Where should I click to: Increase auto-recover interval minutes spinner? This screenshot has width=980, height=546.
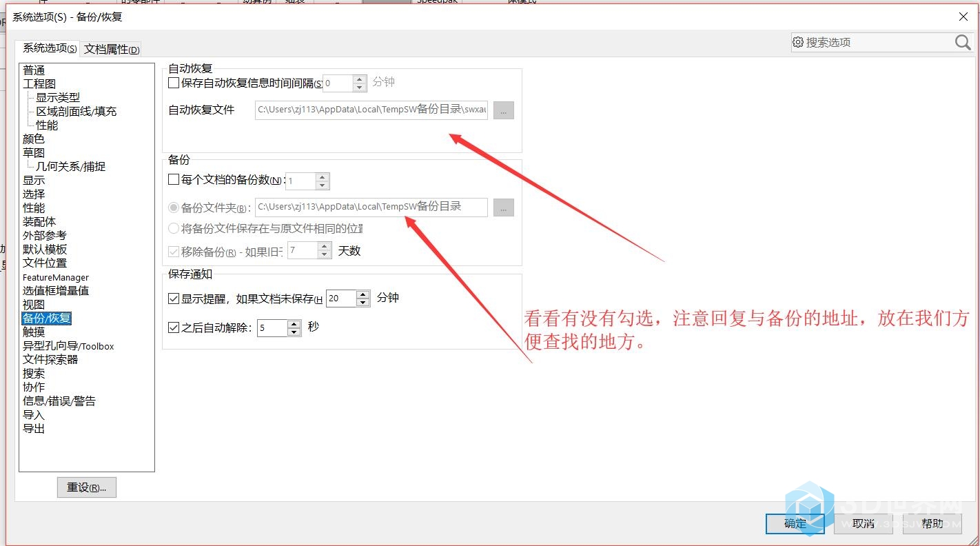coord(360,79)
